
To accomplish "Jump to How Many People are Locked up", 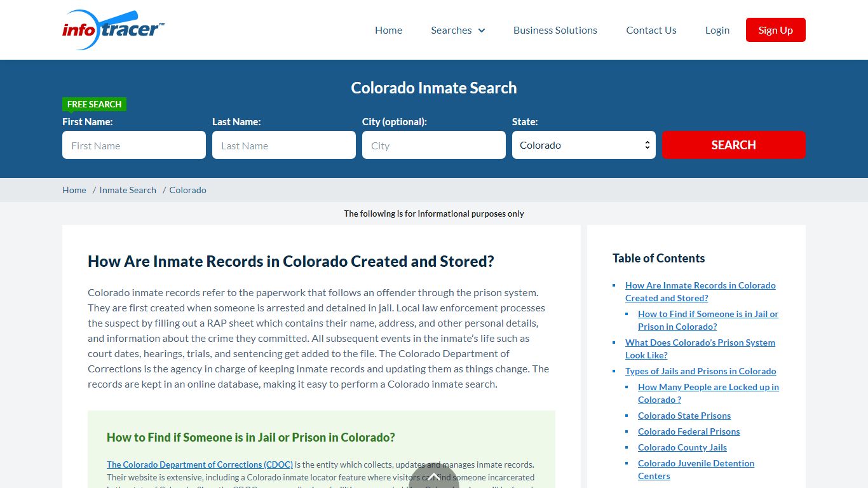I will click(x=709, y=393).
